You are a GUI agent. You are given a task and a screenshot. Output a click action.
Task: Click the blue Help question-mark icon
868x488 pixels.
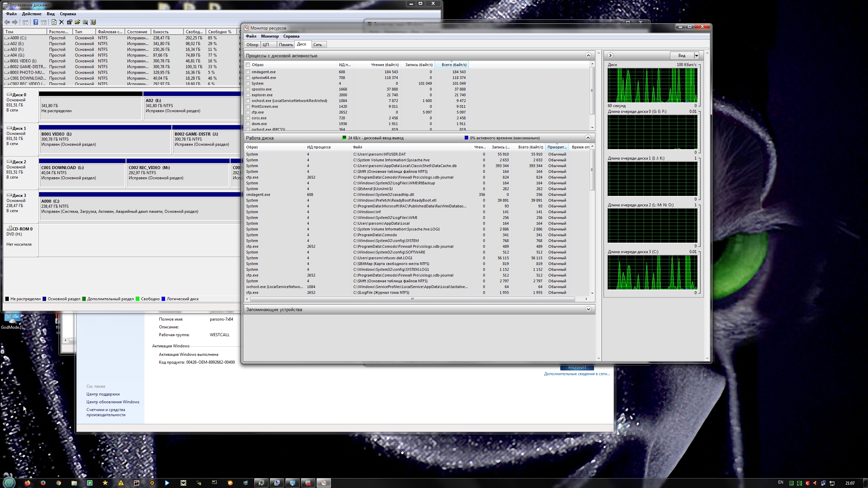pyautogui.click(x=36, y=22)
